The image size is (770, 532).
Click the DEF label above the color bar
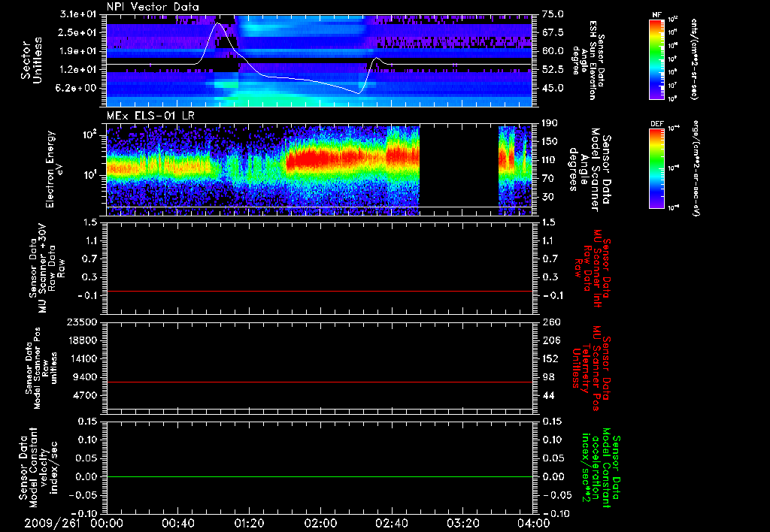click(657, 124)
